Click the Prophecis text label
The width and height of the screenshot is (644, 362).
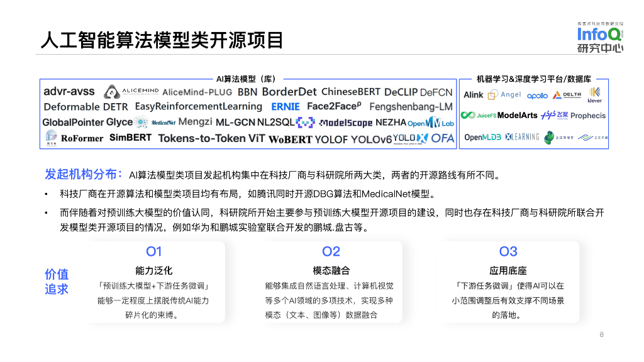[588, 116]
